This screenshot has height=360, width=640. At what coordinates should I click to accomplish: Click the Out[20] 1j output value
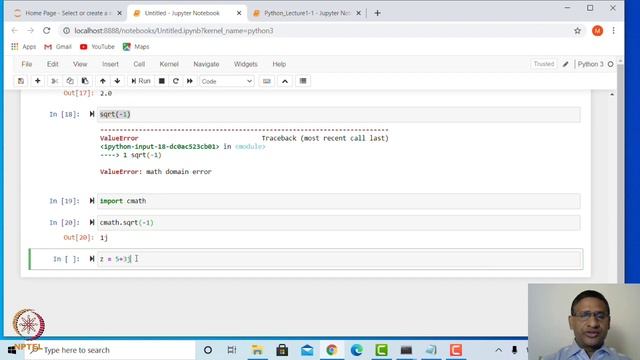104,238
